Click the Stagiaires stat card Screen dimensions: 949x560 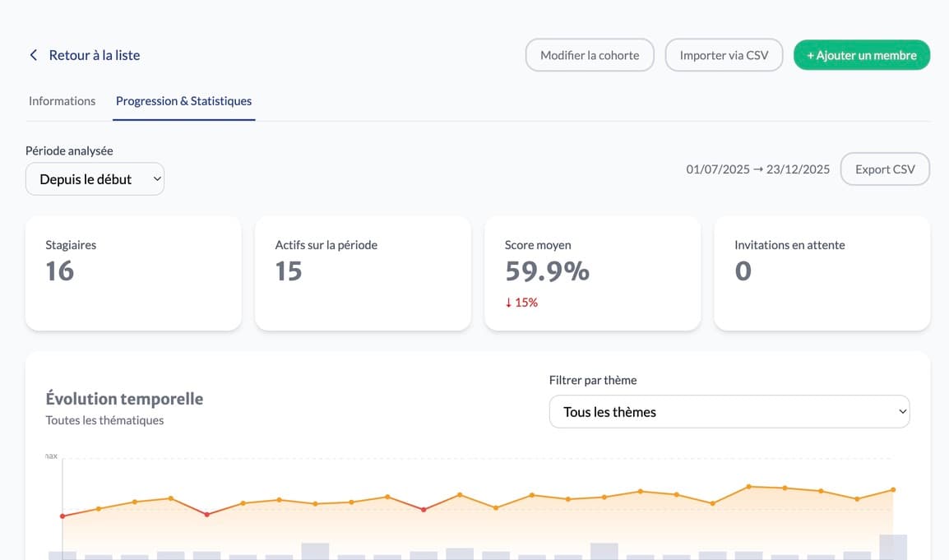click(x=133, y=274)
